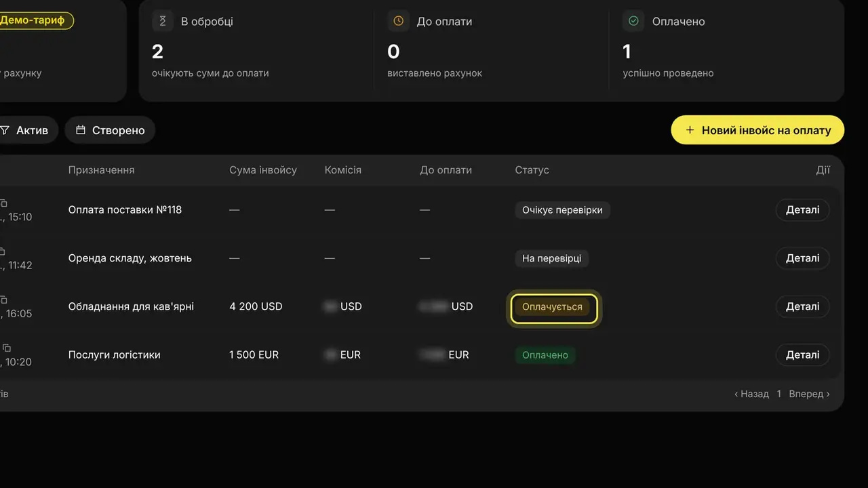
Task: Open Деталі for Послуги логістики
Action: click(x=802, y=354)
